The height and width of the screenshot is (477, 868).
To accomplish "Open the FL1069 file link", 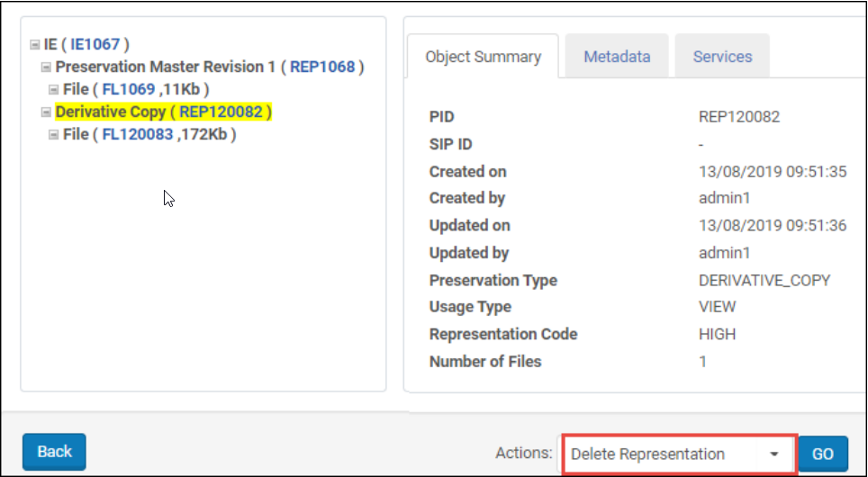I will tap(123, 89).
